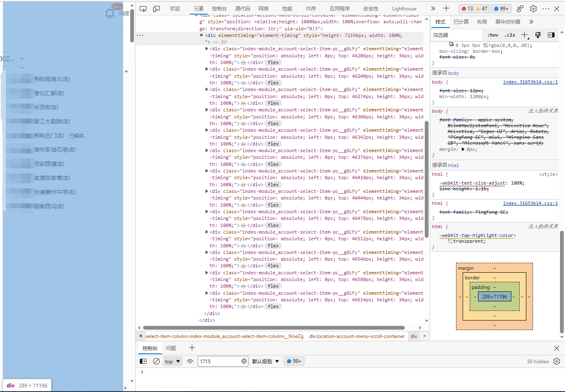Add a new tool tab with plus icon
Viewport: 565px width, 392px height.
tap(446, 8)
